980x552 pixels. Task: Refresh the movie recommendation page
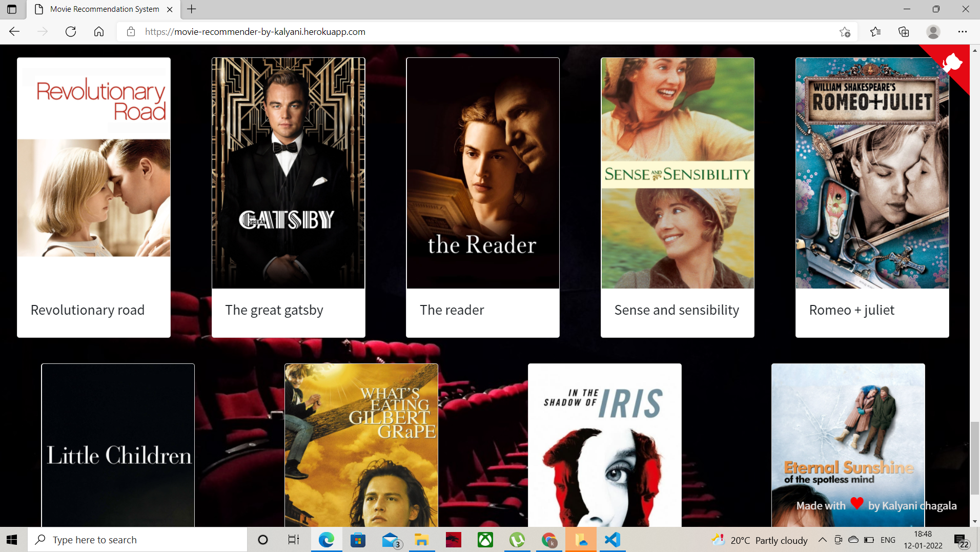71,31
